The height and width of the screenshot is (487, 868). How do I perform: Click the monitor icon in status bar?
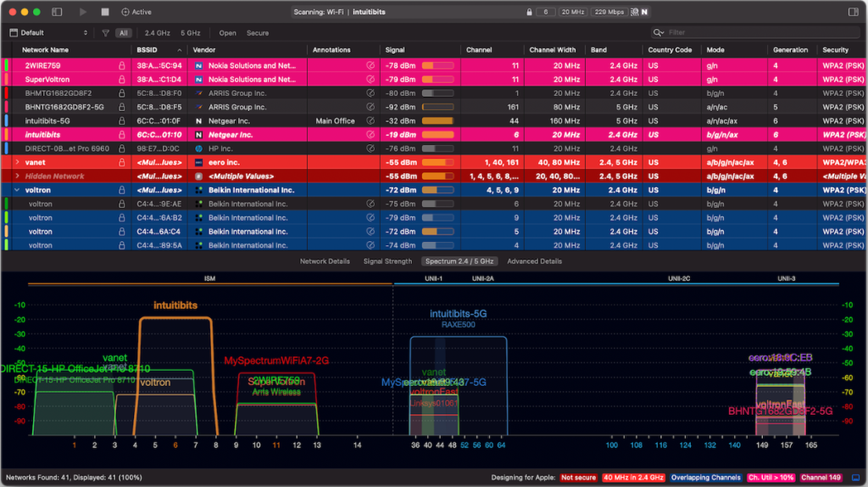pyautogui.click(x=854, y=478)
